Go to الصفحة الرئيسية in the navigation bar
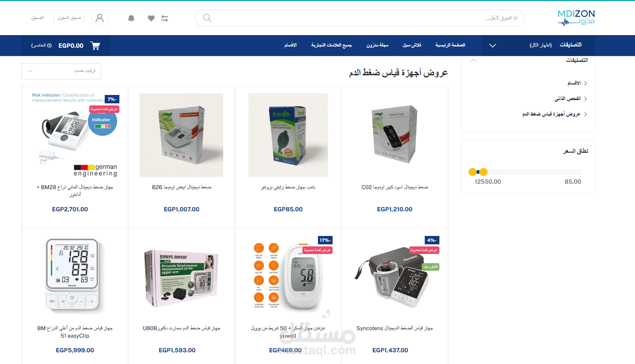This screenshot has height=364, width=635. (450, 45)
